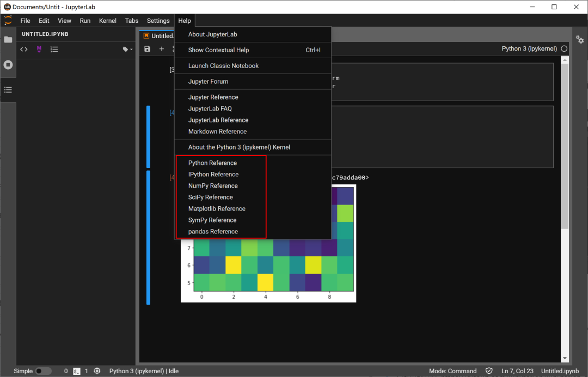Select About JupyterLab
The width and height of the screenshot is (588, 377).
pos(253,34)
